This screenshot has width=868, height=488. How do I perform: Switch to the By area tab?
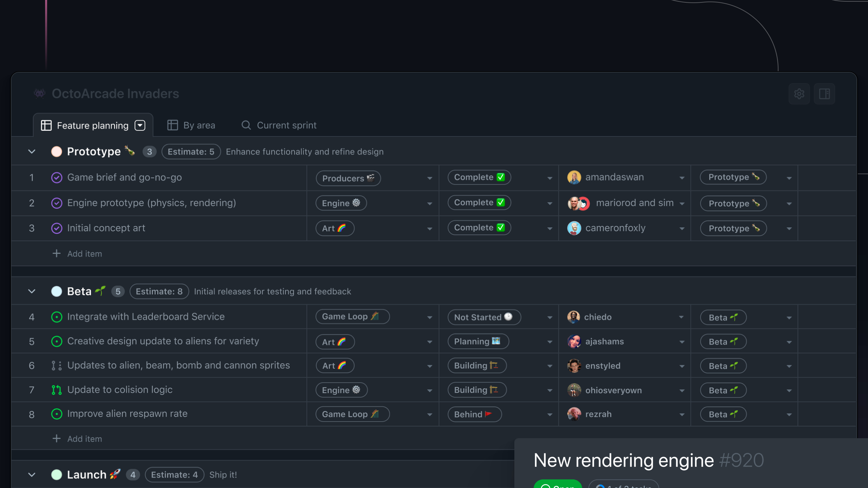pos(191,125)
